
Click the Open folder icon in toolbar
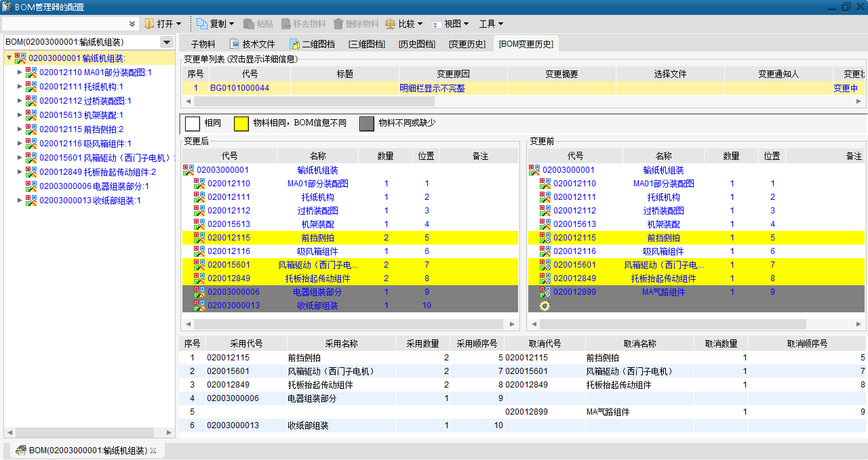point(150,24)
